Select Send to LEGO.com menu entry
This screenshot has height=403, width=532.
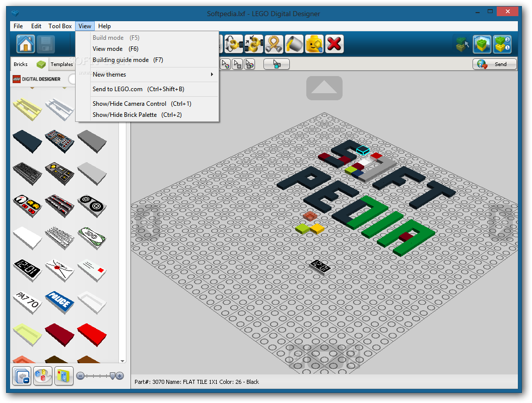tap(147, 89)
